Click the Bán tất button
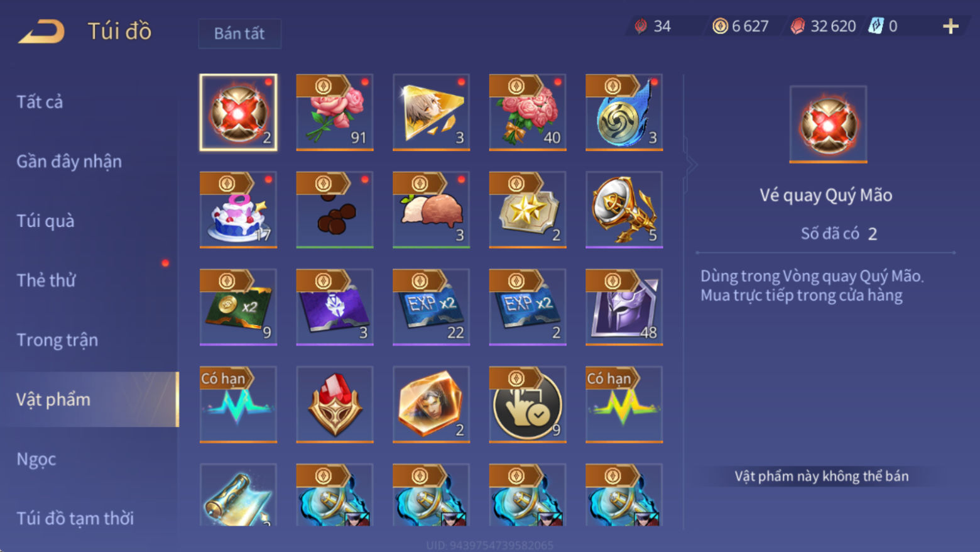 tap(239, 33)
